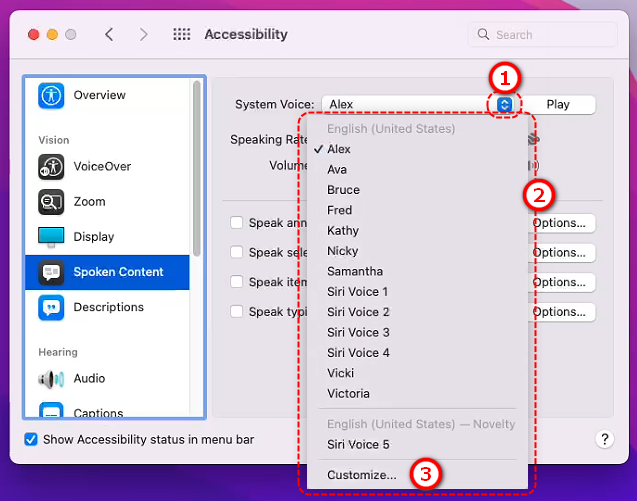Choose Ava from the voice menu
The height and width of the screenshot is (501, 637).
(x=417, y=169)
